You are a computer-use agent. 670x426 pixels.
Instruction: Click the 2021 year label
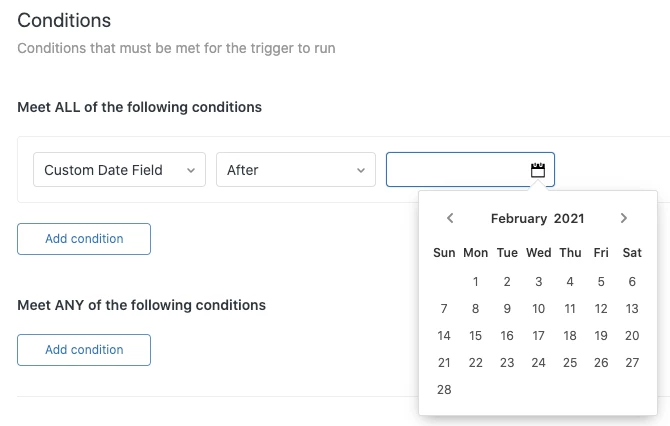[x=569, y=218]
